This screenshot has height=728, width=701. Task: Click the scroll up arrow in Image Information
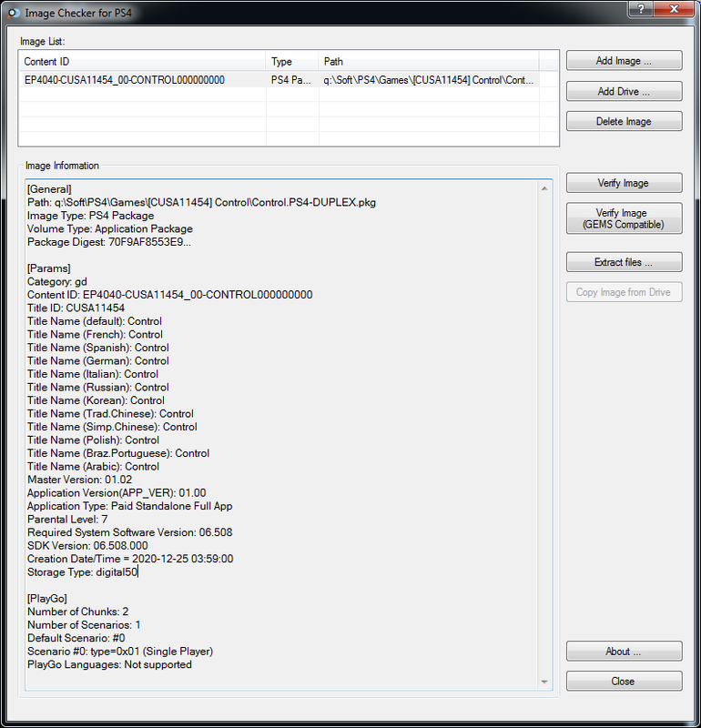click(544, 188)
